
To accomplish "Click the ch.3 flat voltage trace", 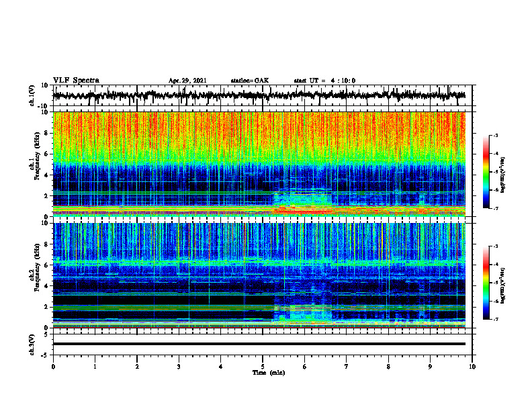I will [259, 344].
